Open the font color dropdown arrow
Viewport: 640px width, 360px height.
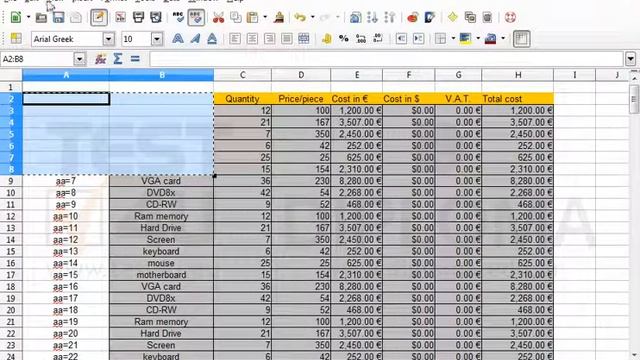503,39
